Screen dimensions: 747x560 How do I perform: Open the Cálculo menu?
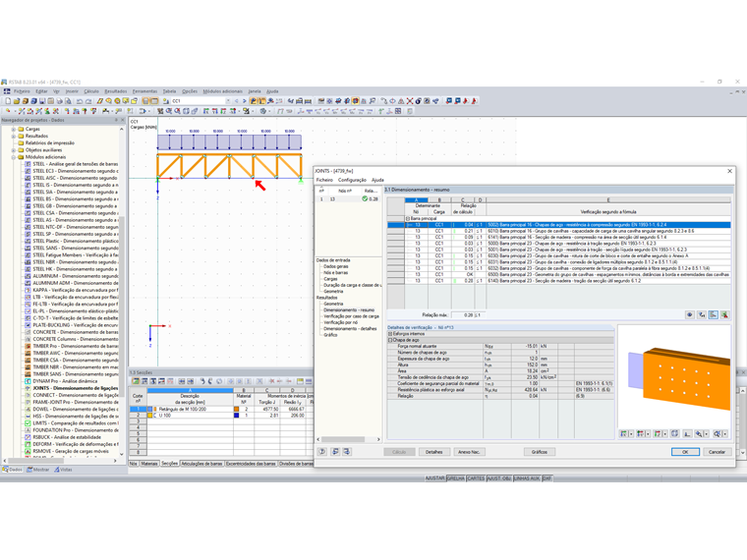(x=91, y=91)
